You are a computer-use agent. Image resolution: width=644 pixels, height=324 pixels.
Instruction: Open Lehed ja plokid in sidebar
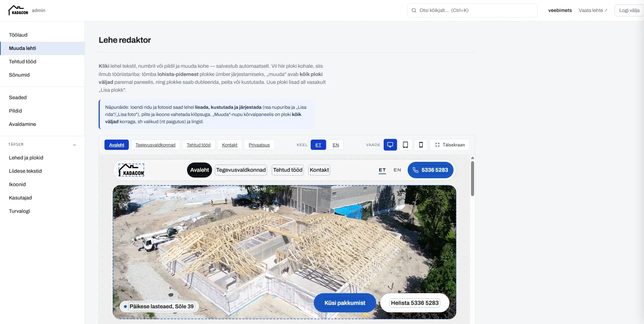pos(42,158)
